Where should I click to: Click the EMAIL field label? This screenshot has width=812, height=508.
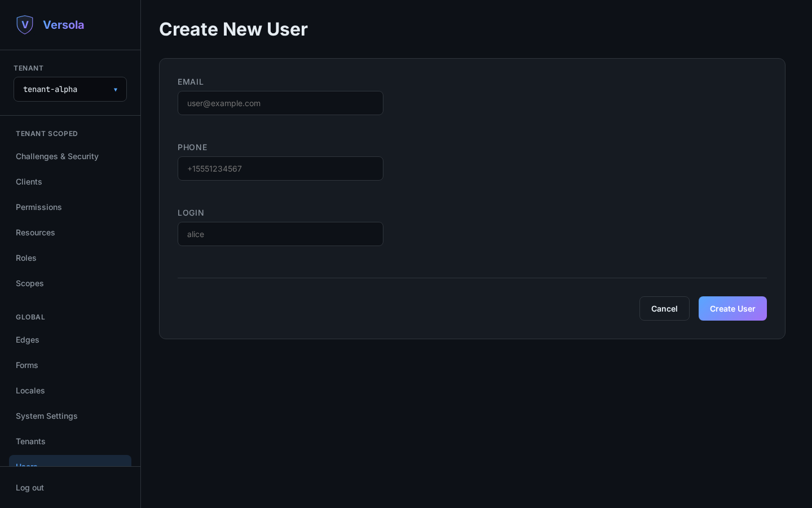point(191,82)
